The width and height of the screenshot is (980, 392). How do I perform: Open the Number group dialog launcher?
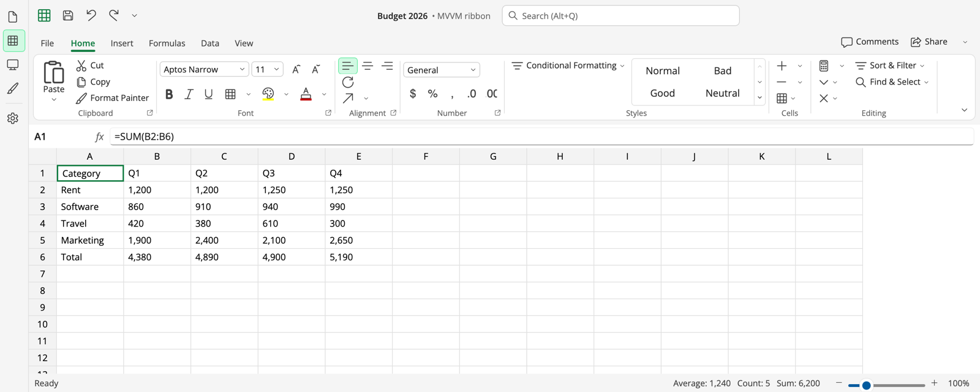497,113
